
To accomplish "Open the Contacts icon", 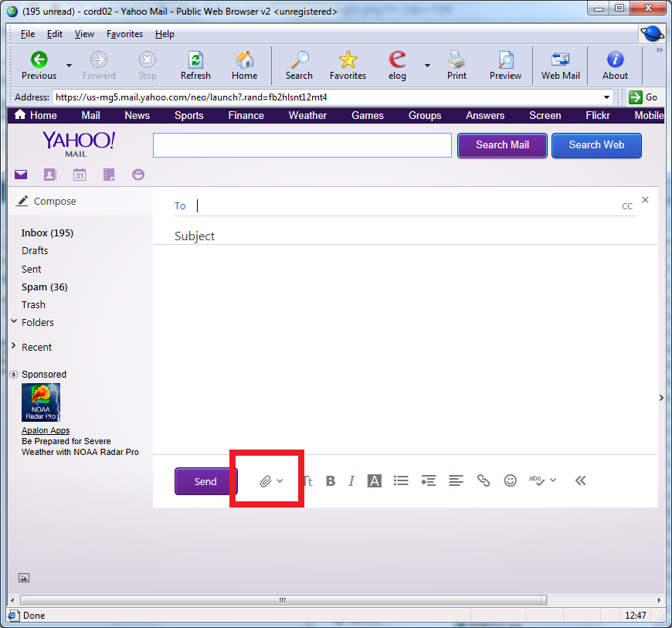I will tap(49, 175).
